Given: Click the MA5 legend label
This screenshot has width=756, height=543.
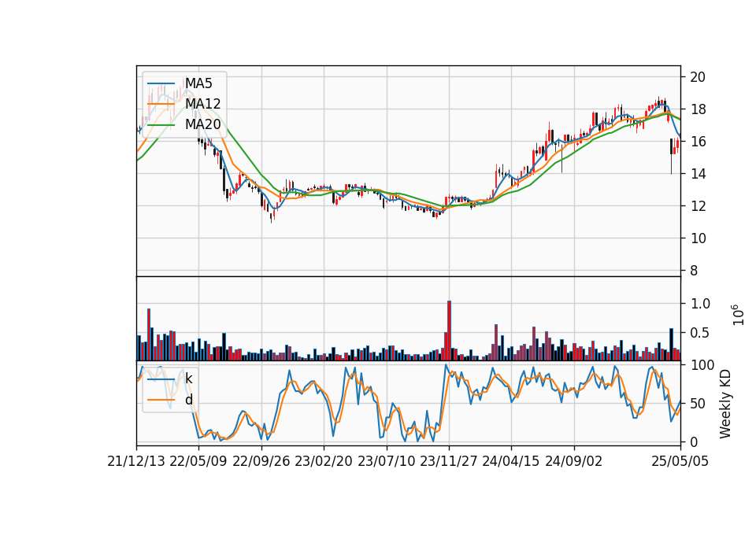Looking at the screenshot, I should 198,83.
